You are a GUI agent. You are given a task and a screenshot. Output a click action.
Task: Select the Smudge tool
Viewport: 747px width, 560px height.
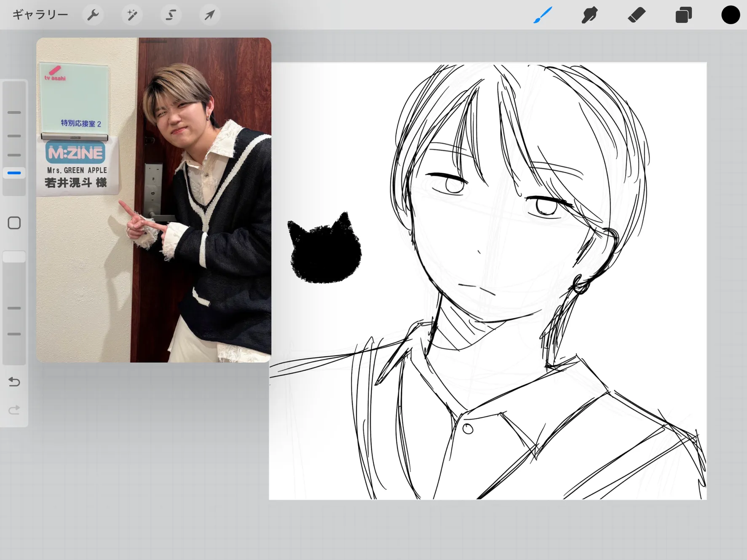(589, 15)
